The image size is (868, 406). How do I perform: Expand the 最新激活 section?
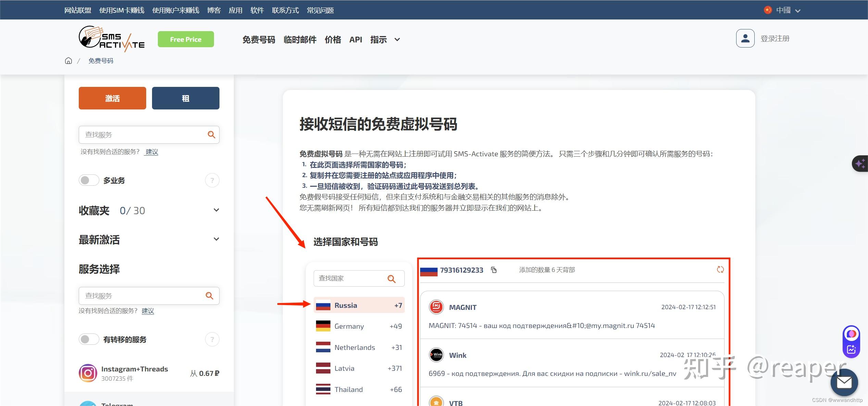click(x=216, y=239)
